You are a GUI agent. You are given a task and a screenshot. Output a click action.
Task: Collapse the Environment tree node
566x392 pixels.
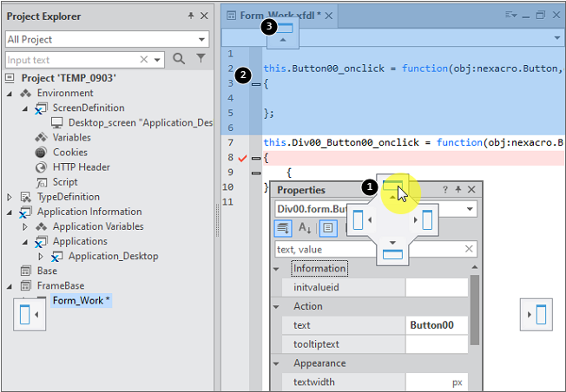(24, 94)
